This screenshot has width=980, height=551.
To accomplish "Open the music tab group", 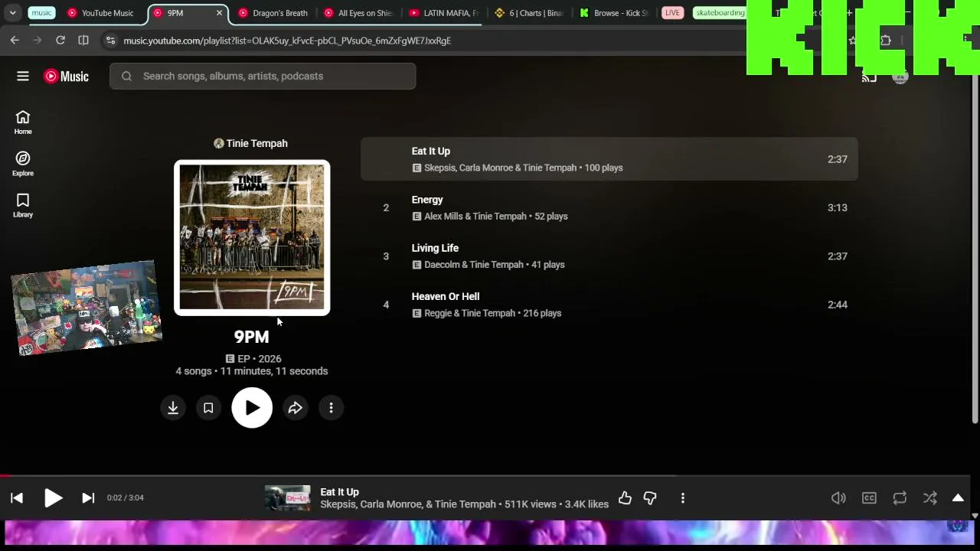I will point(41,13).
